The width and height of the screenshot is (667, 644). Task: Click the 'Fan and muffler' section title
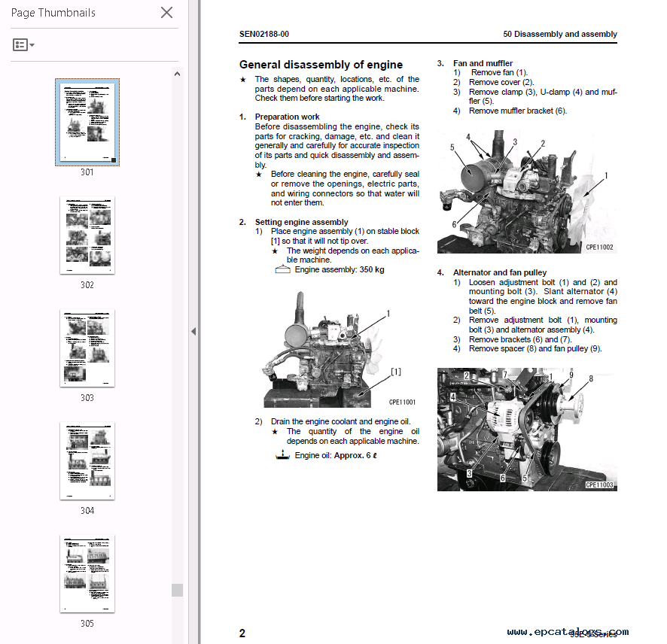point(483,63)
